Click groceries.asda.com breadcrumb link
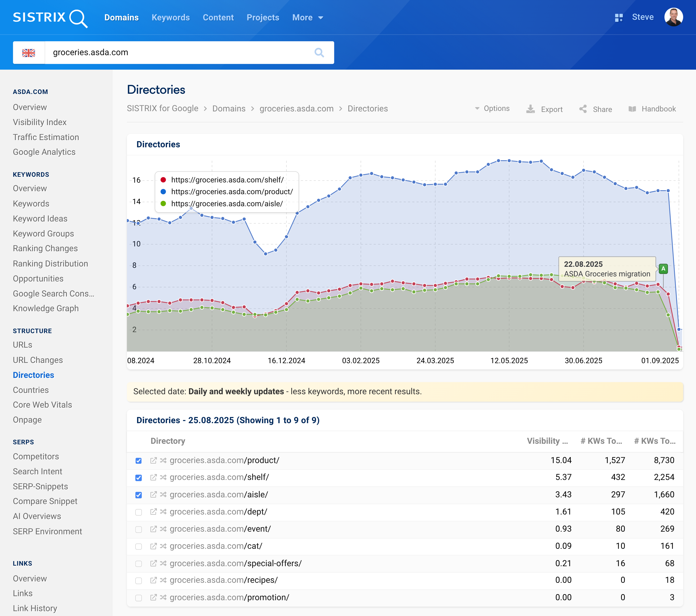The height and width of the screenshot is (616, 696). 296,108
